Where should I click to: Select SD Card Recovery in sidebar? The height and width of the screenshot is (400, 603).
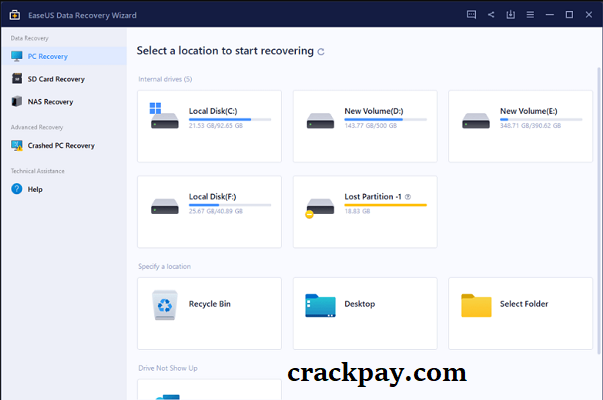(64, 79)
